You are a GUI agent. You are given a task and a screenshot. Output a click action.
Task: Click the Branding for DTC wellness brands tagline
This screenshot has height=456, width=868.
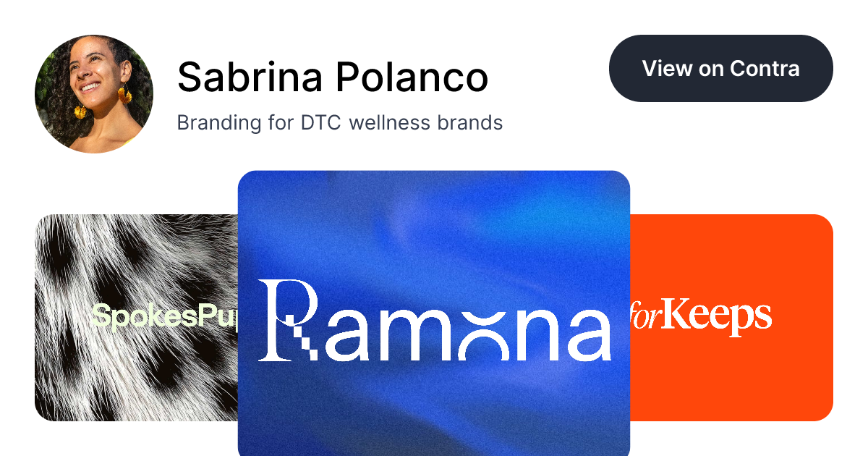pyautogui.click(x=340, y=122)
